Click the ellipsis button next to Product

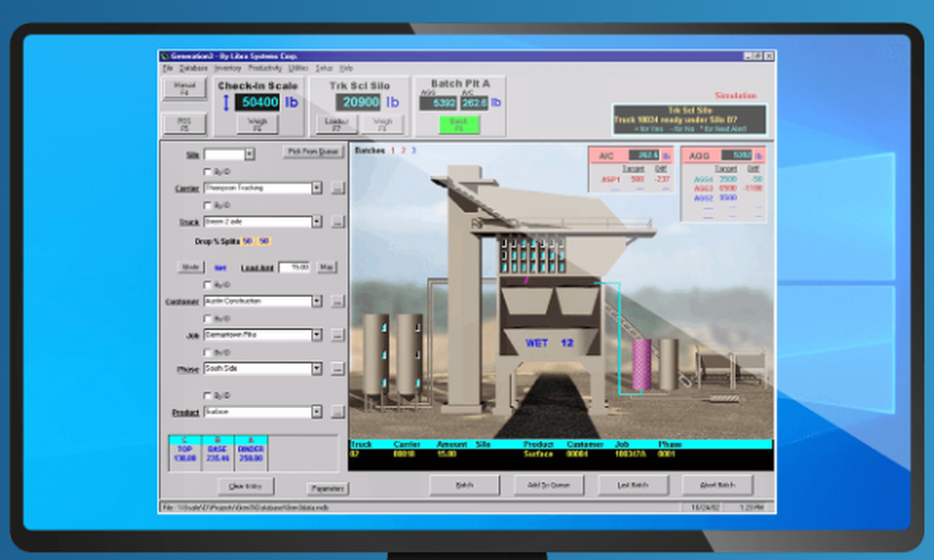(337, 412)
